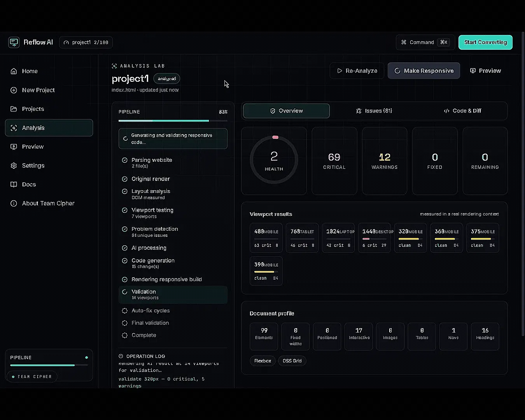525x420 pixels.
Task: Open About Team Cipher info icon
Action: point(14,203)
